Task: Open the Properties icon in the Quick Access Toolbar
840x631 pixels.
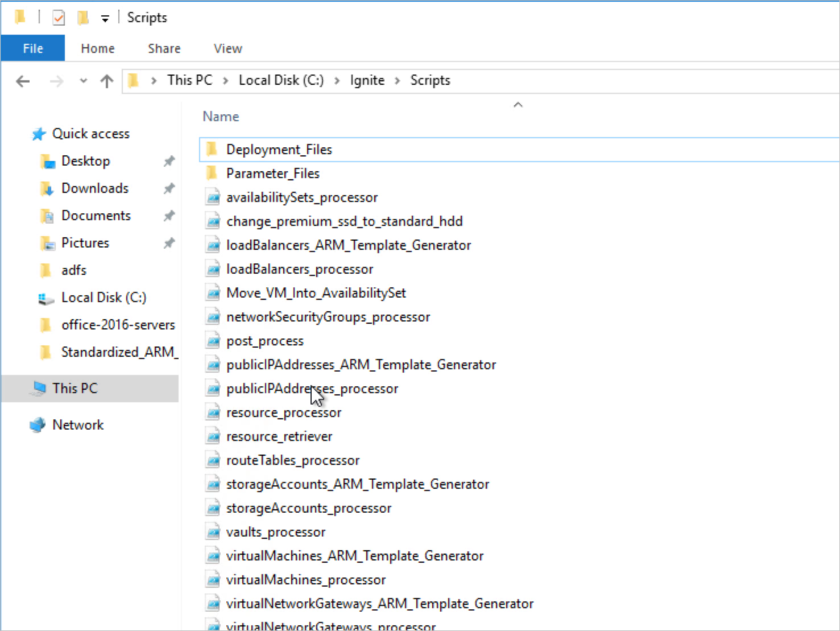Action: (x=59, y=17)
